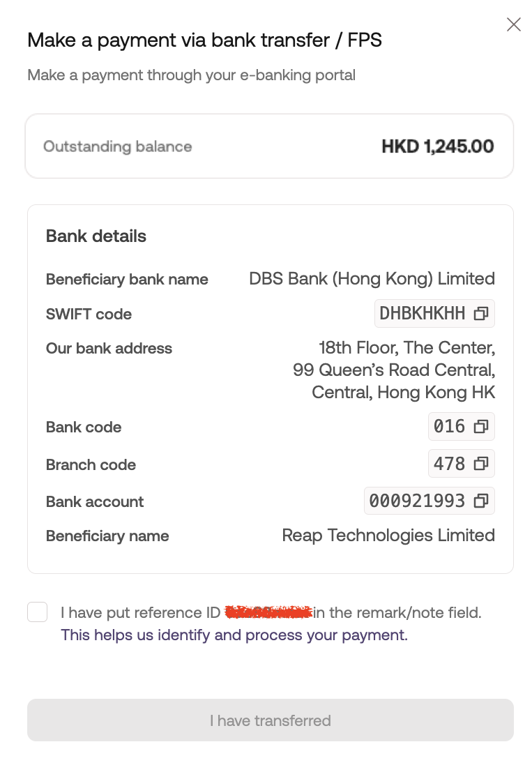The width and height of the screenshot is (532, 772).
Task: Click the 478 branch code value
Action: (x=449, y=464)
